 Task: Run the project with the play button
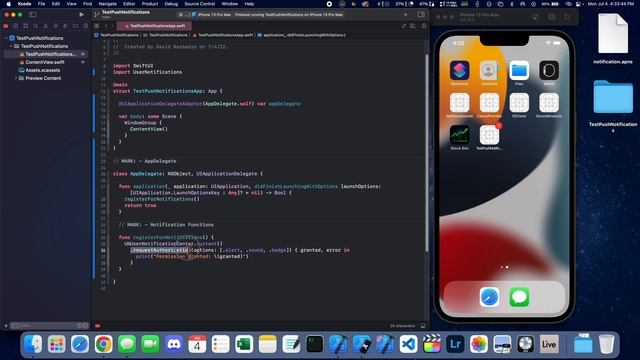[x=82, y=14]
